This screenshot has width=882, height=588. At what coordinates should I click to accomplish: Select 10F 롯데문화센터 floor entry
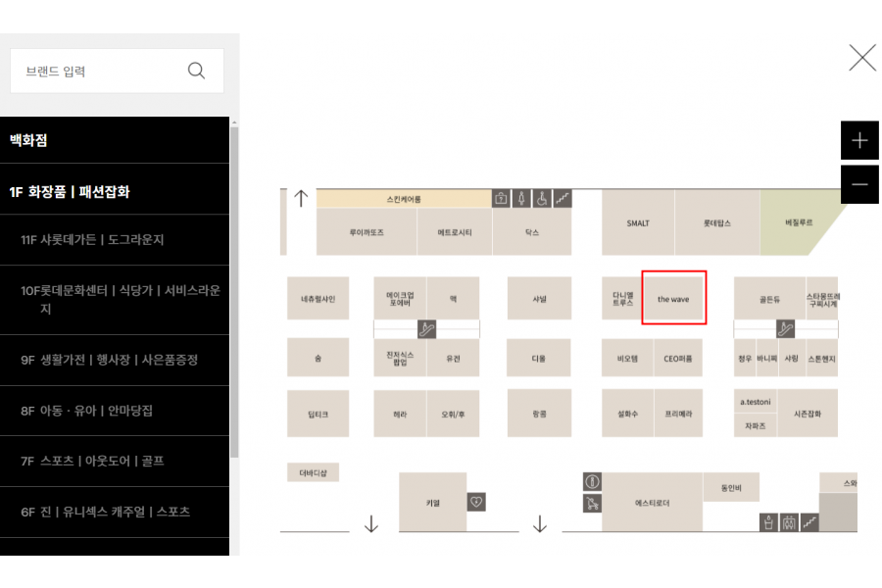tap(115, 300)
